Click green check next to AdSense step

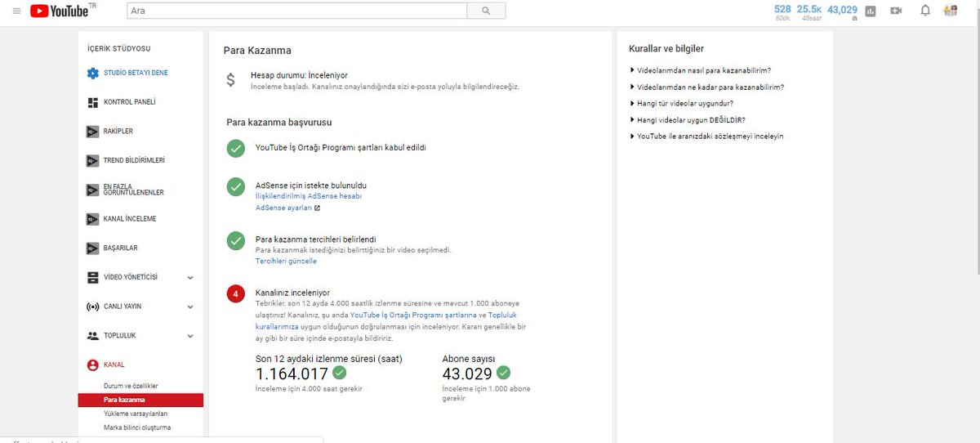235,186
